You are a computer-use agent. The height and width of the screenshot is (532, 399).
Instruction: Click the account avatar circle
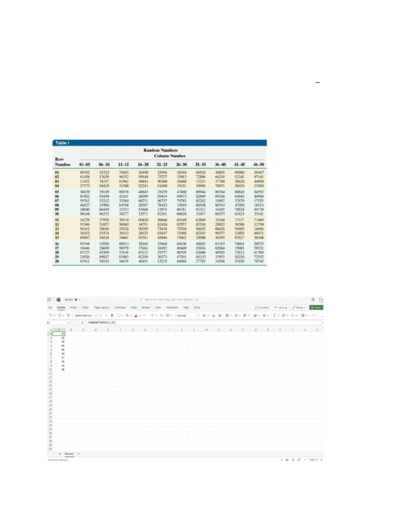[321, 300]
